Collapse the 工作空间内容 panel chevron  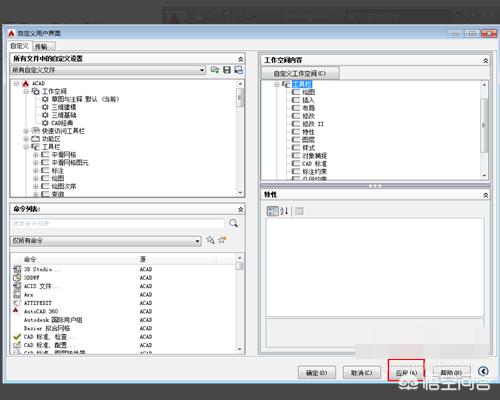tap(486, 61)
